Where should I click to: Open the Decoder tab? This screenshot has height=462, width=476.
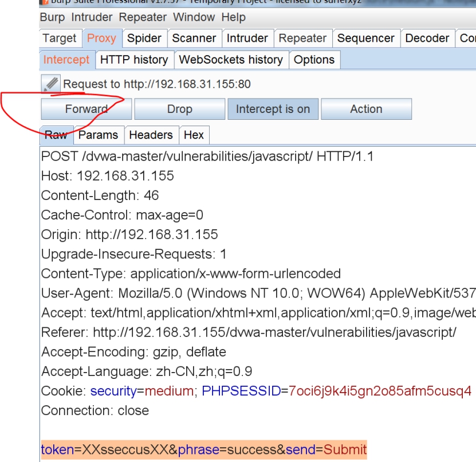[x=427, y=38]
